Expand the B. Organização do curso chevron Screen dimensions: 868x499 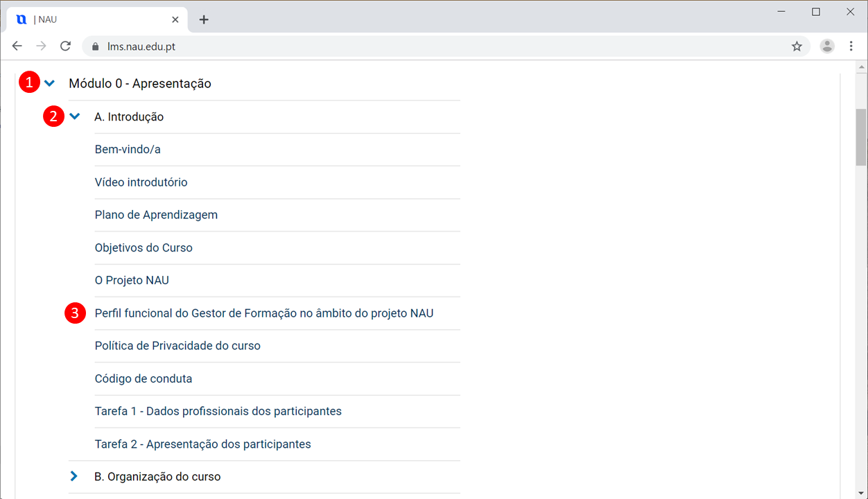point(74,477)
